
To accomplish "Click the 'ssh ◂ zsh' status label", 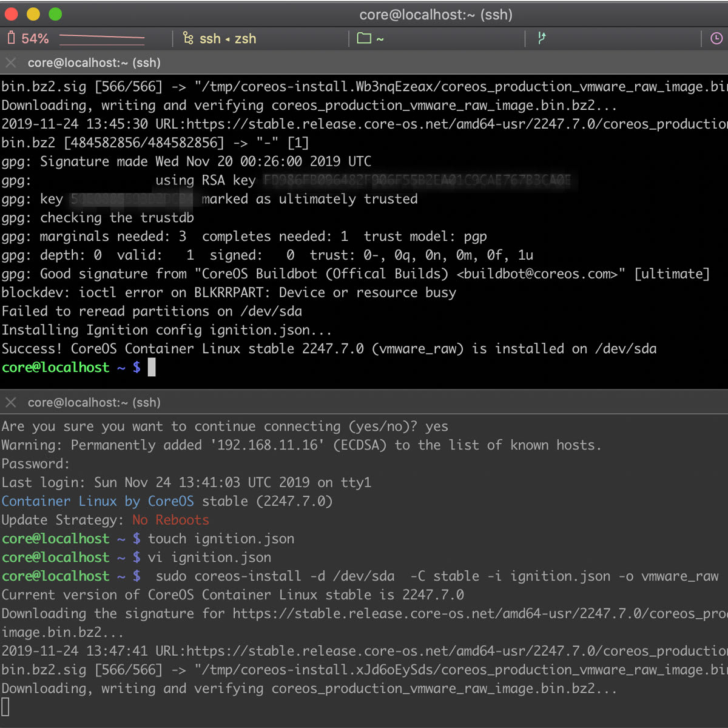I will coord(228,39).
